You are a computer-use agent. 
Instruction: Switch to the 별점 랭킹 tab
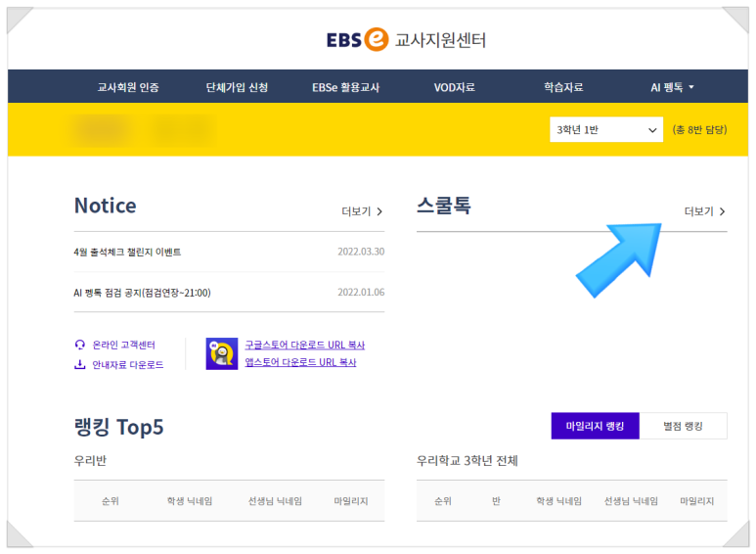pyautogui.click(x=684, y=426)
